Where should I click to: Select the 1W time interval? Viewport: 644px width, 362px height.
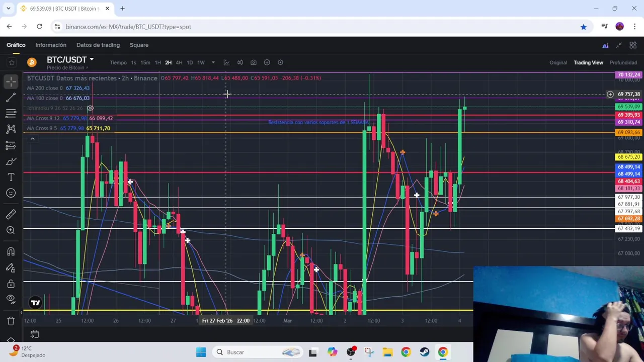pyautogui.click(x=201, y=63)
